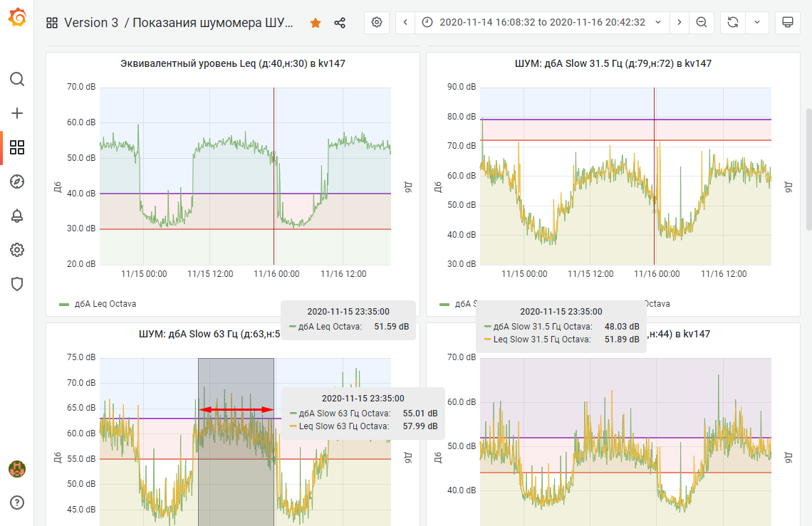This screenshot has height=526, width=812.
Task: Open dashboard settings gear in top bar
Action: (x=377, y=22)
